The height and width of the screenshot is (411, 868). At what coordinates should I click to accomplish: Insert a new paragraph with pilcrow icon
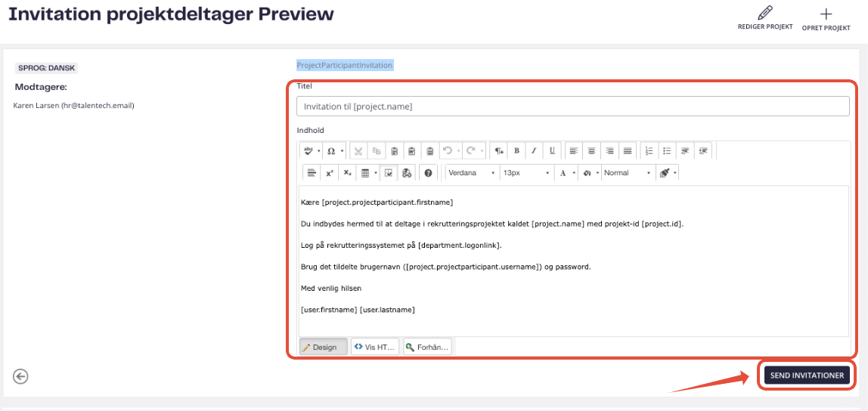click(499, 150)
